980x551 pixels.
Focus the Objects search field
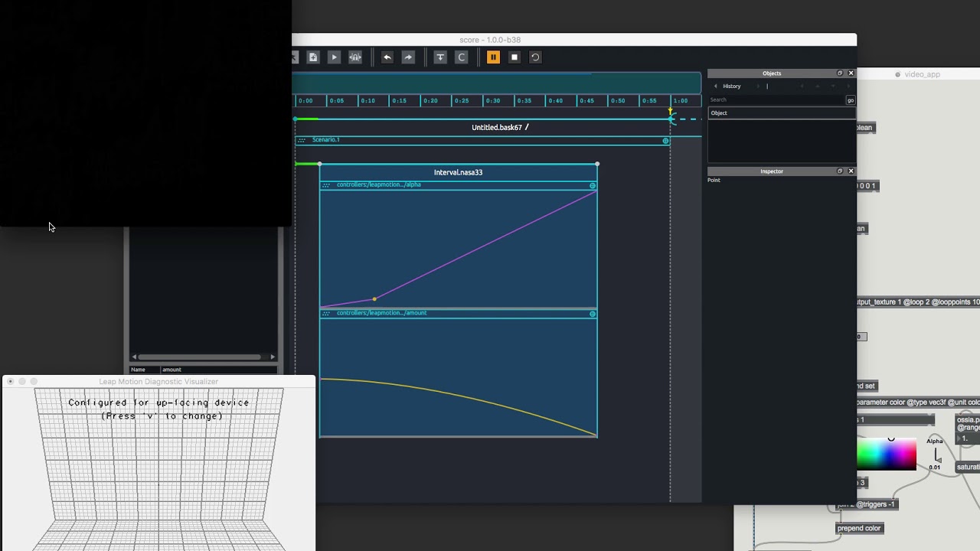tap(776, 100)
